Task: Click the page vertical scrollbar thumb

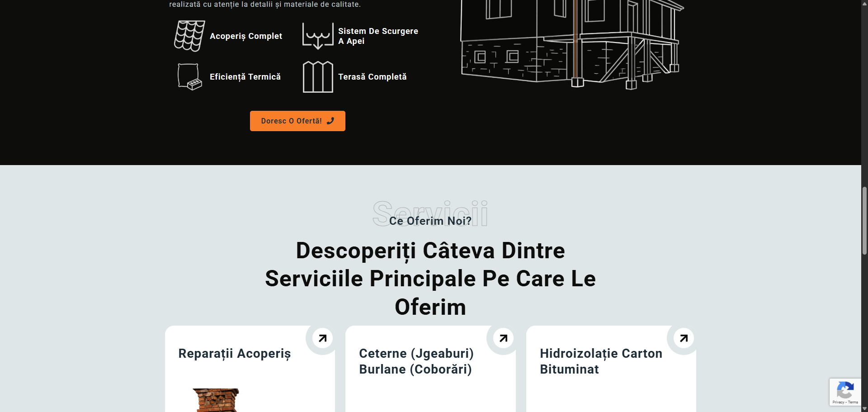Action: click(864, 221)
